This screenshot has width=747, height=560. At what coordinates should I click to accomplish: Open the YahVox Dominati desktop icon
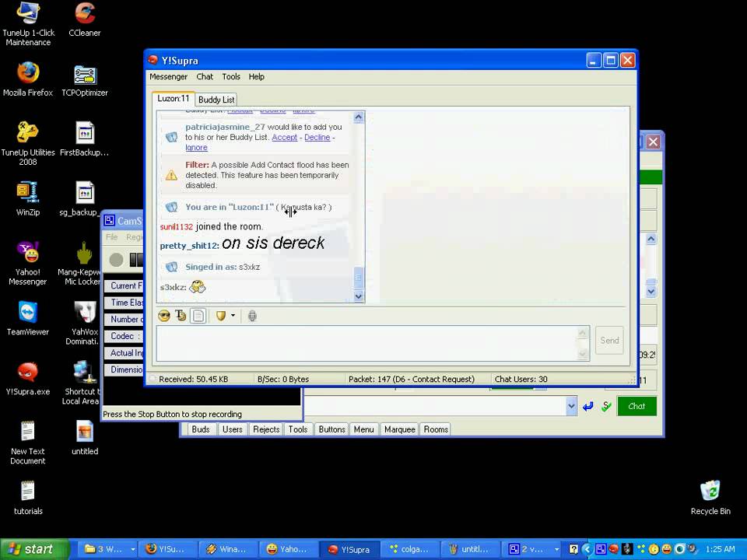(84, 324)
